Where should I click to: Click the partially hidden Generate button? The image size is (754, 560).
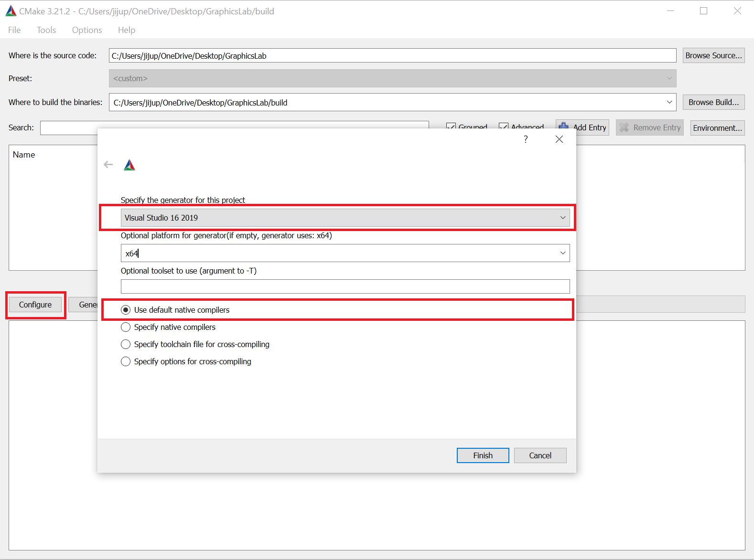[83, 305]
